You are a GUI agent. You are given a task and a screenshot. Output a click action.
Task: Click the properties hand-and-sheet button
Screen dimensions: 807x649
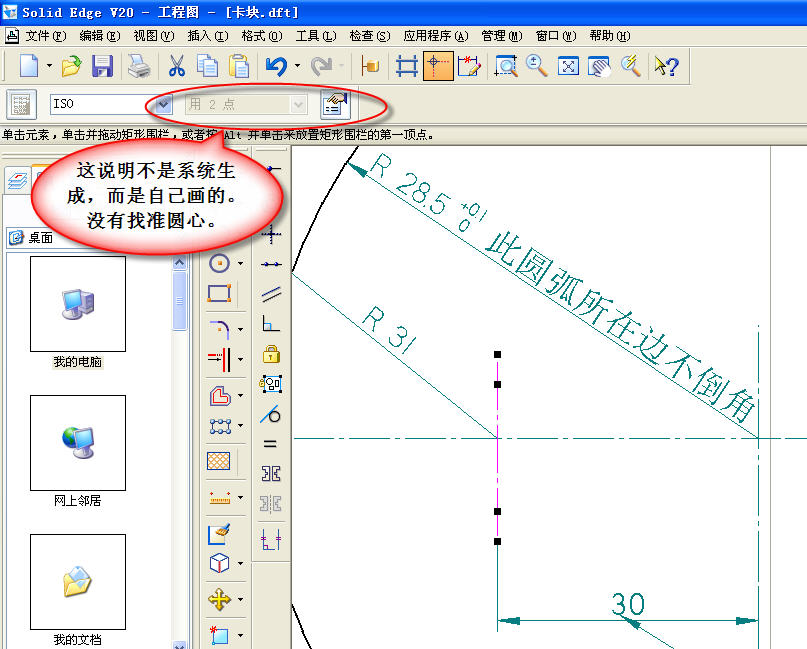click(335, 104)
